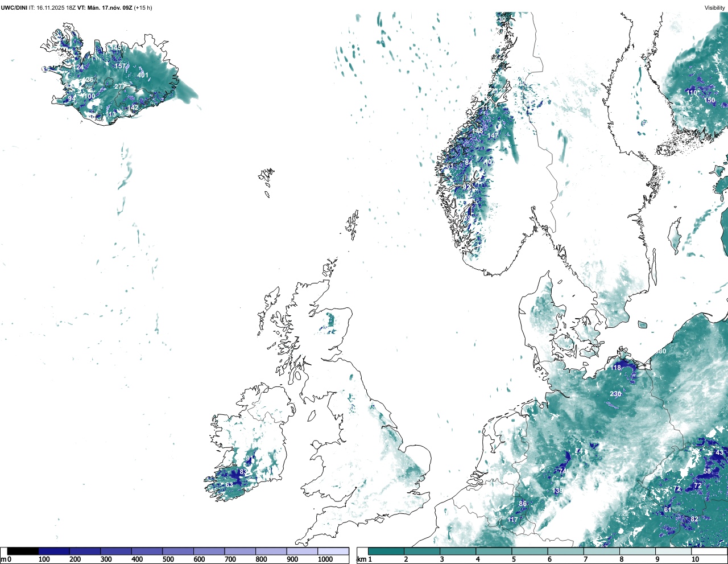The image size is (728, 564).
Task: Select the 1–2 km dark teal swatch
Action: (x=386, y=551)
